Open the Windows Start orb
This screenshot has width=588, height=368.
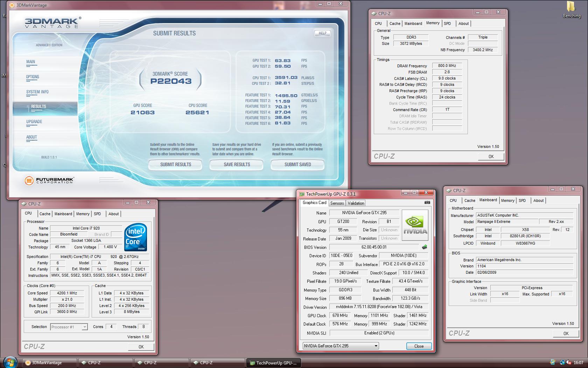click(x=10, y=362)
